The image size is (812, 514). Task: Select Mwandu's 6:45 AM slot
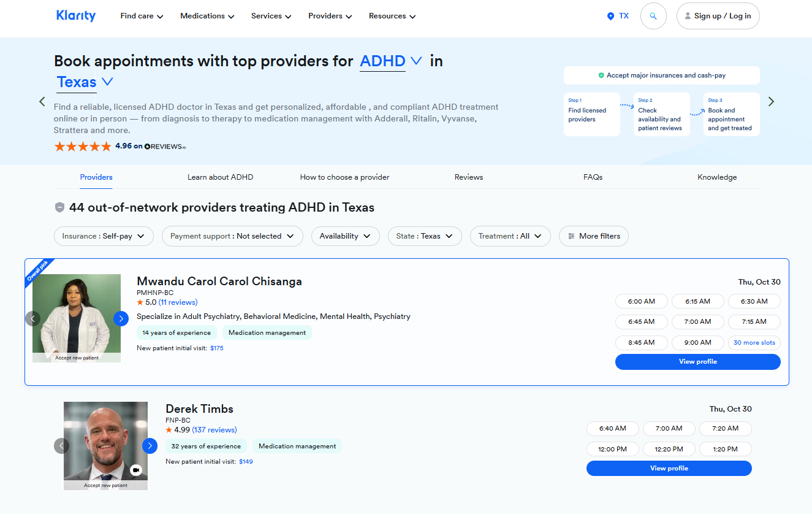[x=642, y=322]
